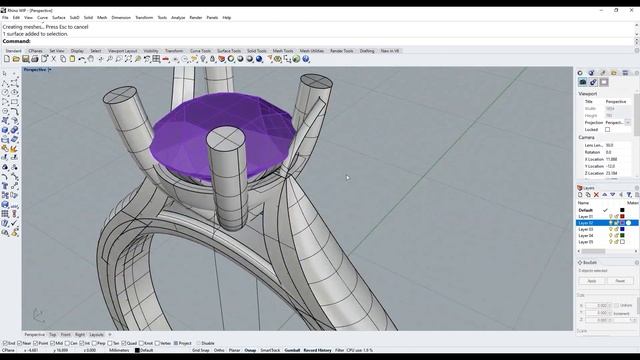Toggle Layer 01 visibility lightbulb
The height and width of the screenshot is (360, 640).
tap(611, 216)
